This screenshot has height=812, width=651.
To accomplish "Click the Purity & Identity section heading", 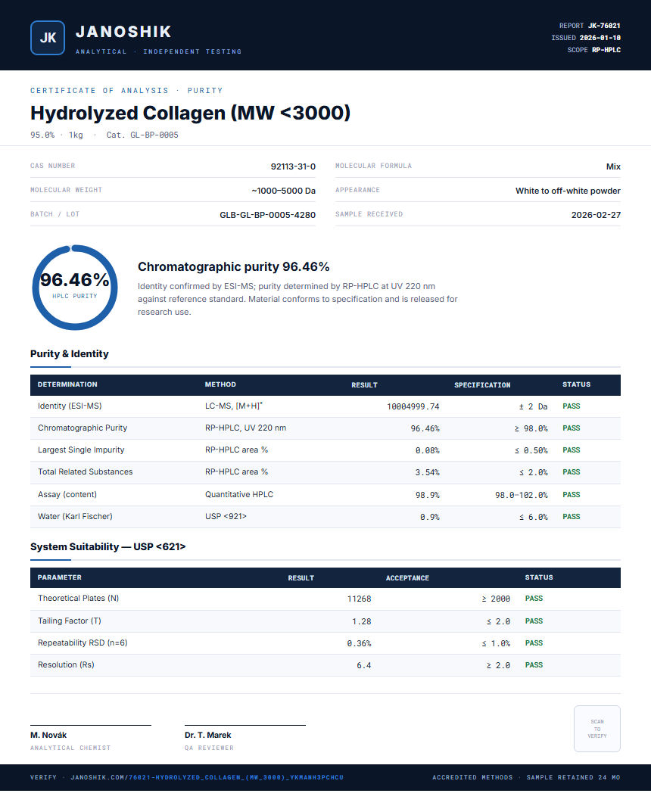I will (70, 353).
